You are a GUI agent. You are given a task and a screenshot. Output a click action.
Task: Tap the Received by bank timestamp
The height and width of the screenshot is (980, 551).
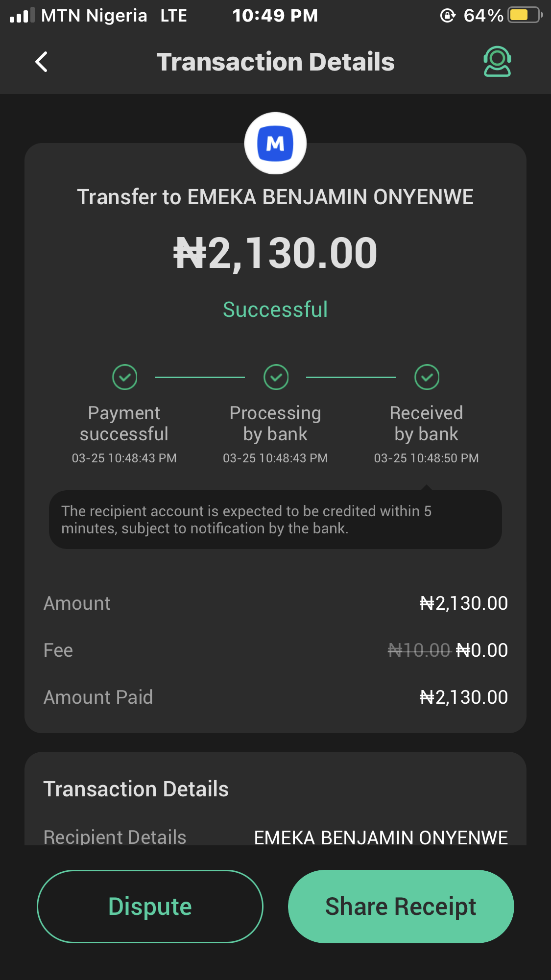[426, 458]
